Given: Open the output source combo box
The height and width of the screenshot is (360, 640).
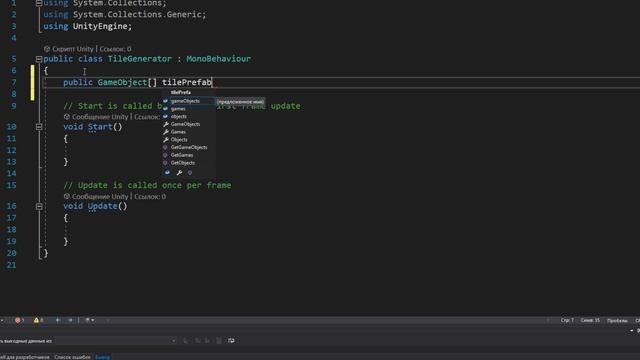Looking at the screenshot, I should click(117, 340).
